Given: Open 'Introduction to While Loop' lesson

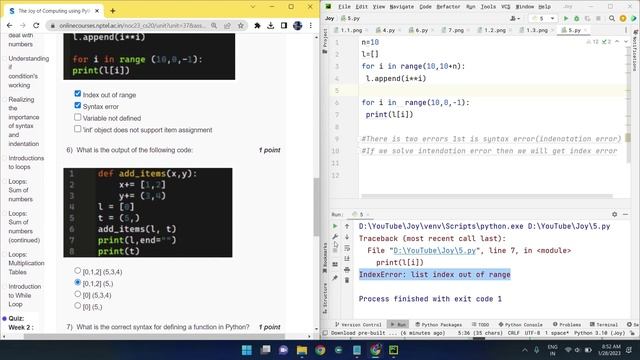Looking at the screenshot, I should [24, 295].
